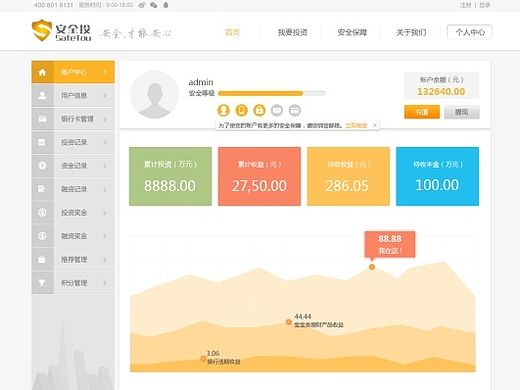Image resolution: width=520 pixels, height=390 pixels.
Task: Expand the 投资记录 chevron arrow
Action: [105, 142]
